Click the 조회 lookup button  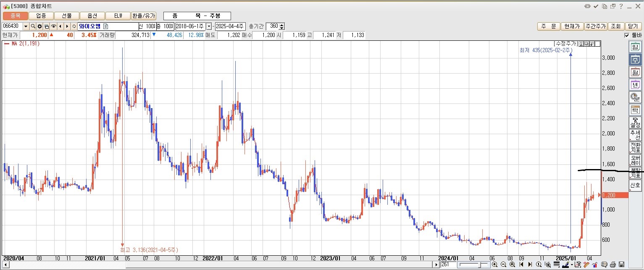click(615, 26)
